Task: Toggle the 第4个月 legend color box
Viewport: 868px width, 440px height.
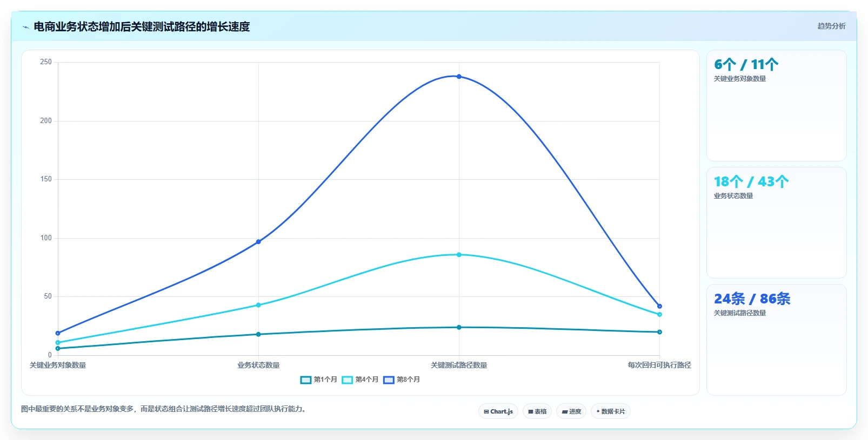Action: pyautogui.click(x=348, y=380)
